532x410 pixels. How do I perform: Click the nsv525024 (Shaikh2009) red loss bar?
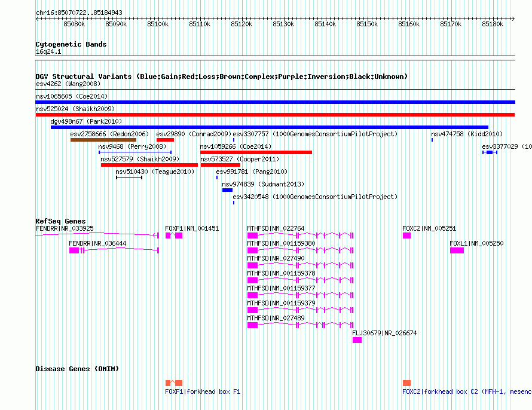[x=275, y=115]
